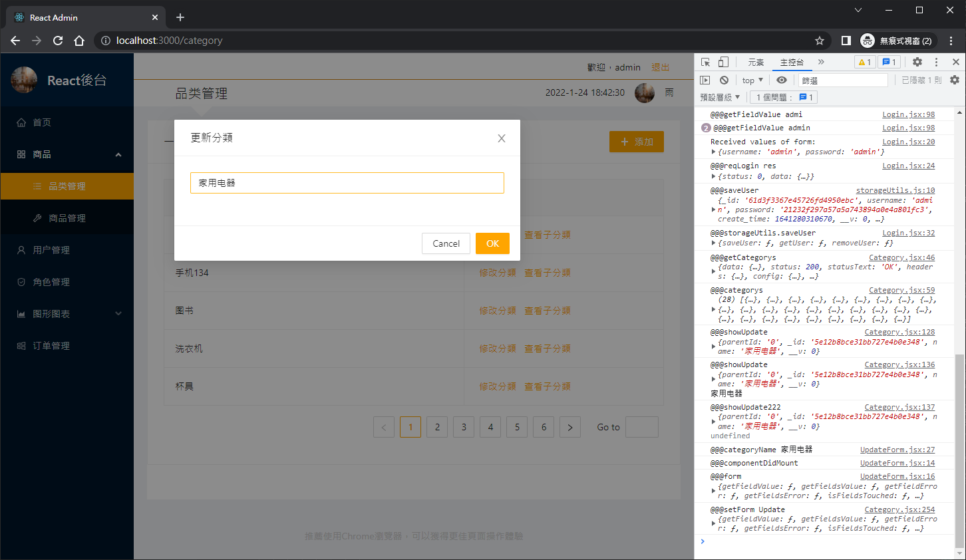Image resolution: width=966 pixels, height=560 pixels.
Task: Toggle the device toolbar in DevTools
Action: point(723,62)
